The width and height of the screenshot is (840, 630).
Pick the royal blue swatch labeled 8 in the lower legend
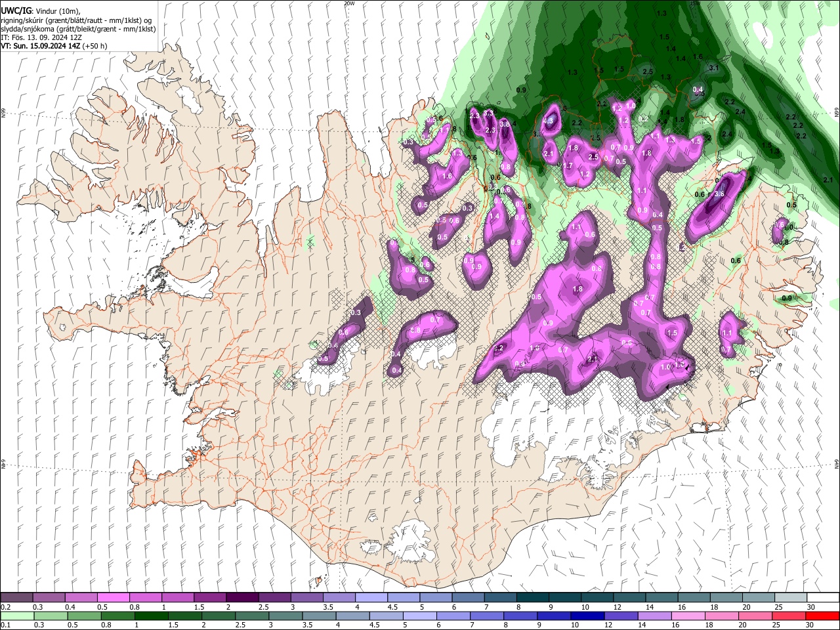tap(520, 616)
